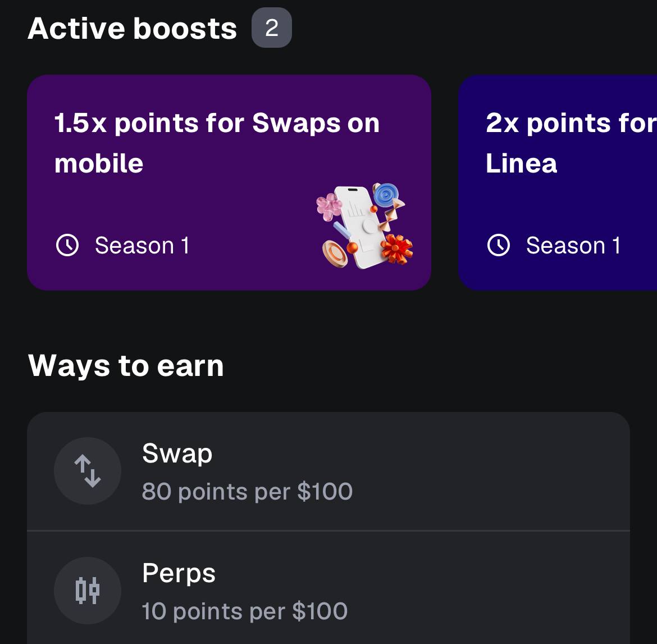
Task: Tap the Active boosts count badge
Action: 272,28
